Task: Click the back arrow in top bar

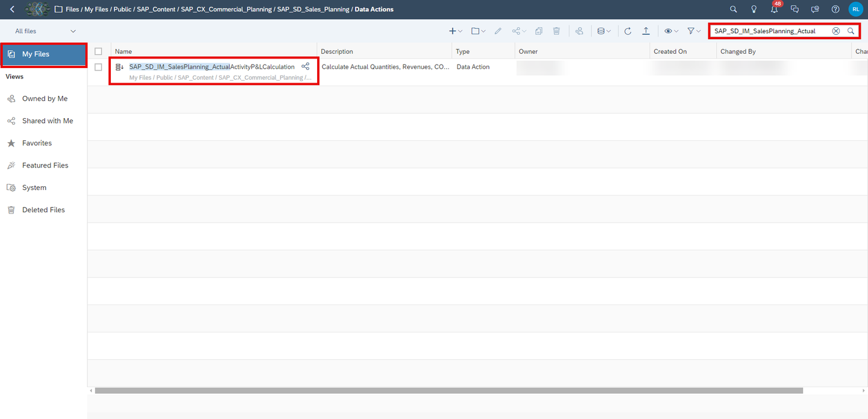Action: click(x=12, y=9)
